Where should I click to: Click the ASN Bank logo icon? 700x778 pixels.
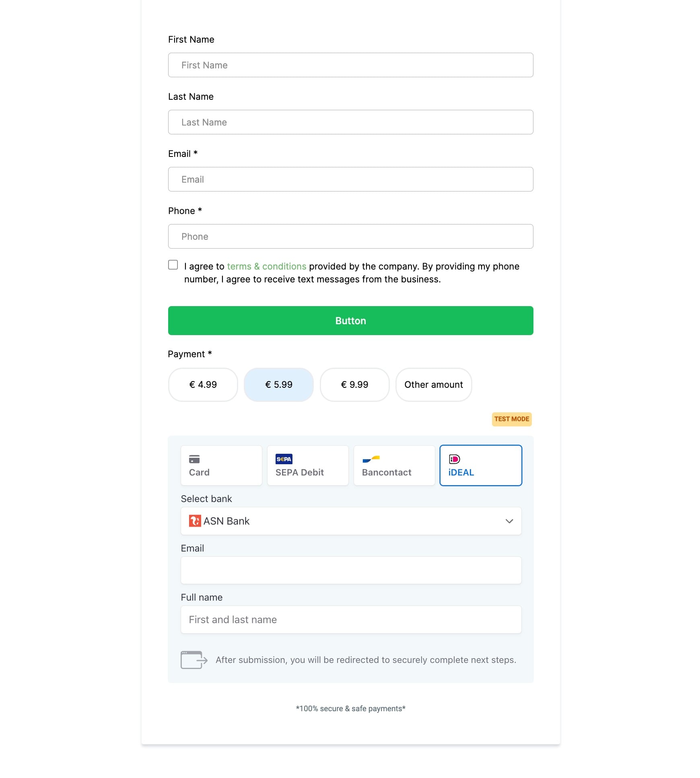195,521
